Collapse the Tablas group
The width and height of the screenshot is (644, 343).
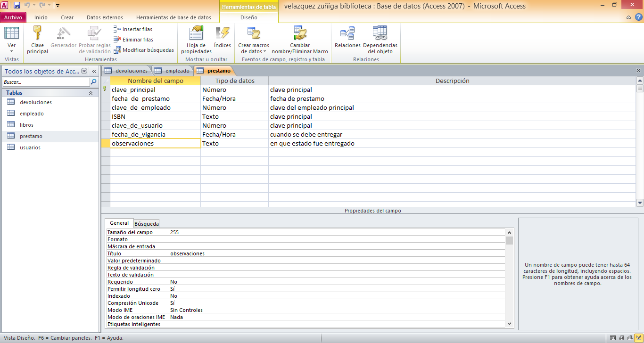pos(91,93)
